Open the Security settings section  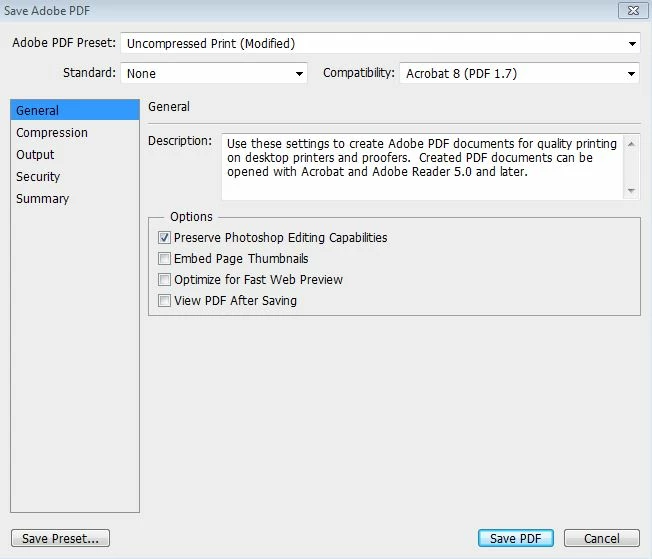[75, 177]
